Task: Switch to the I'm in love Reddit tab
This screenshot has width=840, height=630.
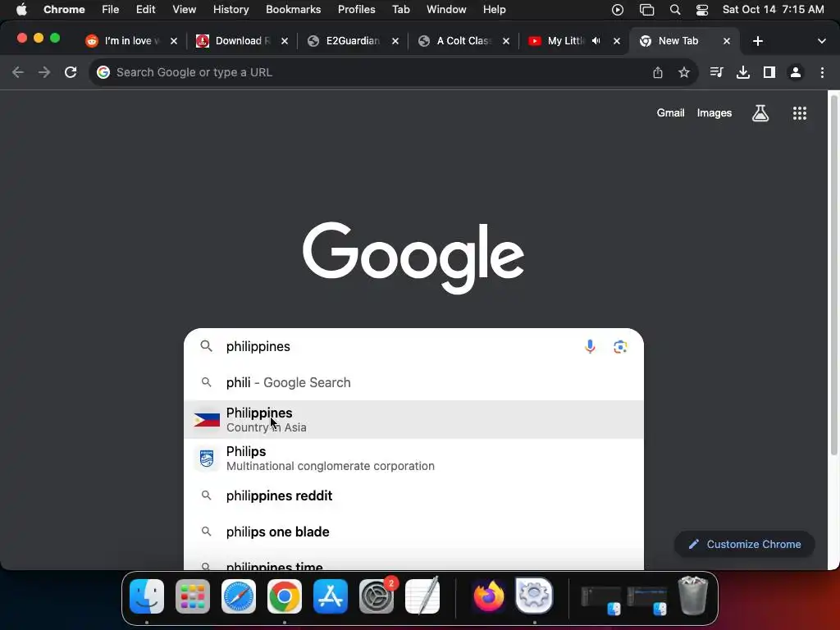Action: click(x=131, y=41)
